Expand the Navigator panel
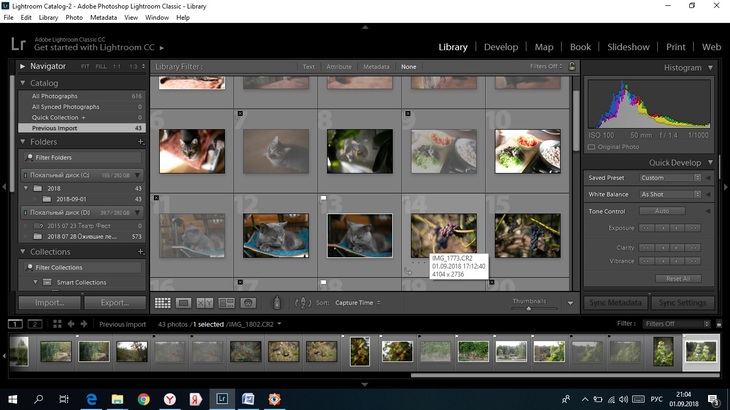The width and height of the screenshot is (730, 410). coord(22,67)
